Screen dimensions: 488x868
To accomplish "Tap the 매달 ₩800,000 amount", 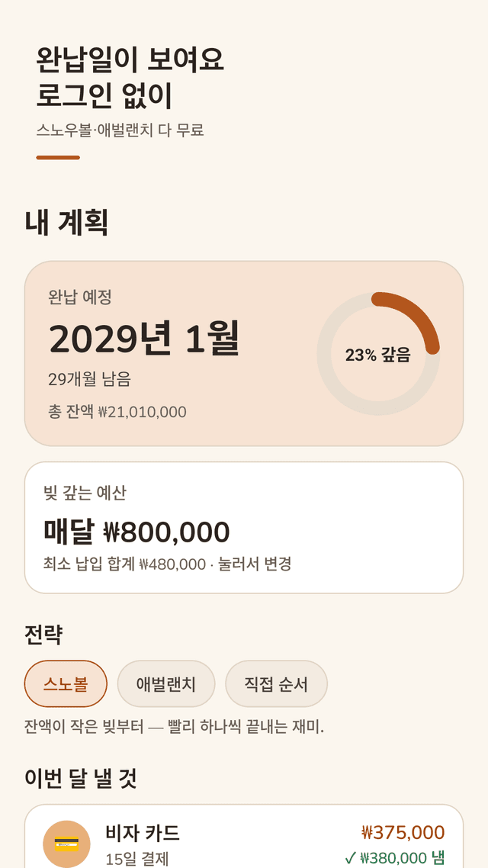I will tap(136, 532).
